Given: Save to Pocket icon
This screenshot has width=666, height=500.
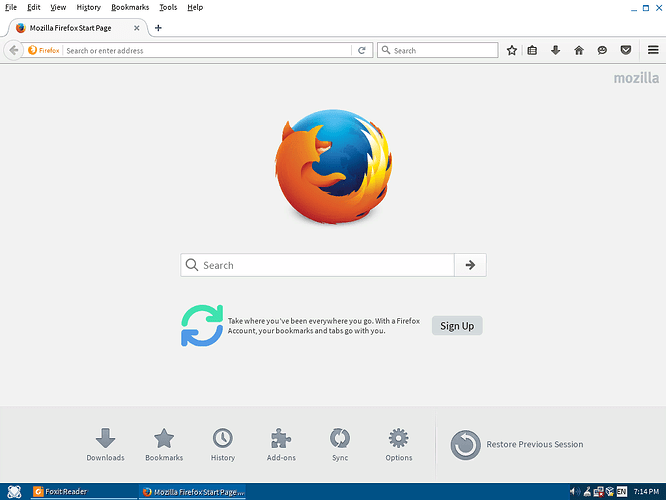Looking at the screenshot, I should 626,51.
